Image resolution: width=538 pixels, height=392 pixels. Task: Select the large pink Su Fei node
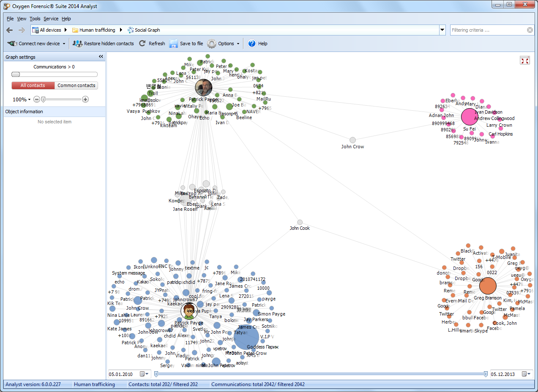[469, 117]
